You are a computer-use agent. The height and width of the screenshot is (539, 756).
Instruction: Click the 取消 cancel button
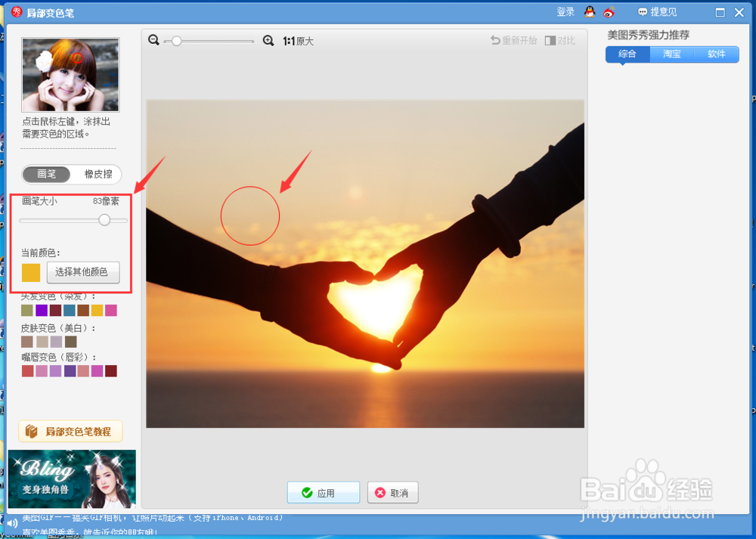pos(392,492)
